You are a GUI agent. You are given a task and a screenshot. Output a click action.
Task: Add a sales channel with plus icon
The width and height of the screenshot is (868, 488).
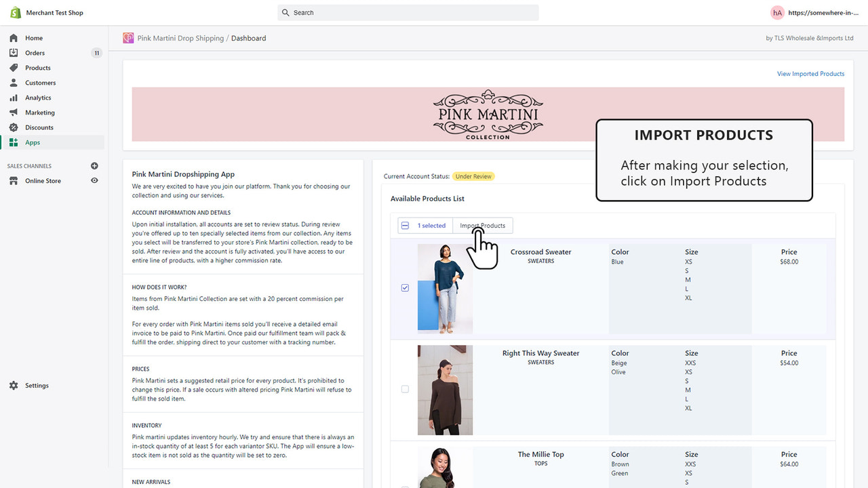coord(94,165)
